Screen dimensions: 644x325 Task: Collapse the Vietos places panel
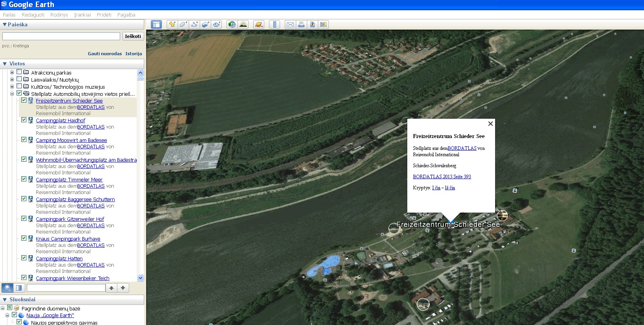coord(5,64)
